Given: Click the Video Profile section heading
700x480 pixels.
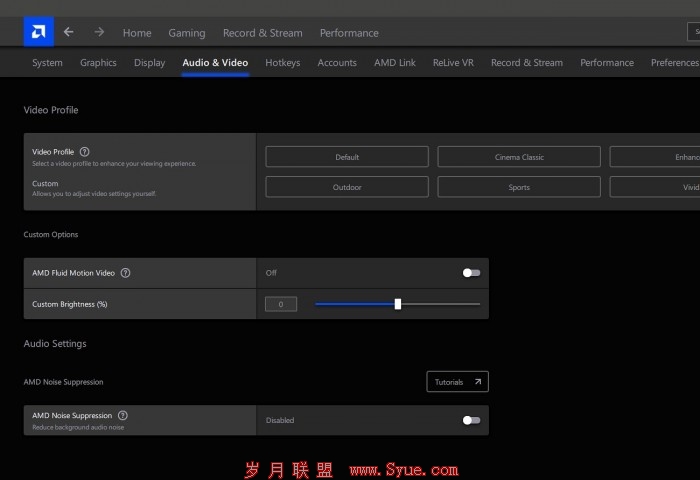Looking at the screenshot, I should 51,110.
